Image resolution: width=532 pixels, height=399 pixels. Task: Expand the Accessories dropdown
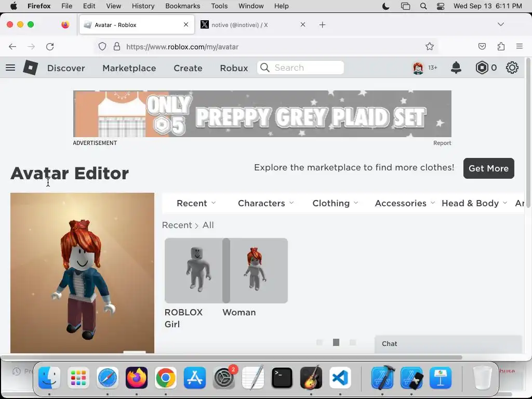point(405,203)
